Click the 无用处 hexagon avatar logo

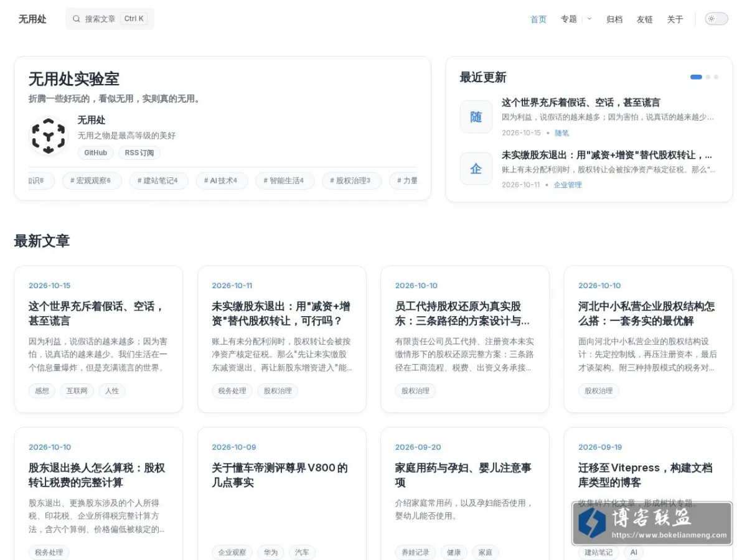click(x=48, y=136)
